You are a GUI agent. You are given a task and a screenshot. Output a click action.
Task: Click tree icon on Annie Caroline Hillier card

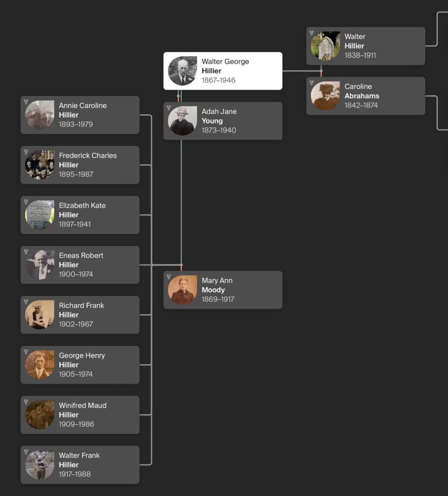click(26, 102)
